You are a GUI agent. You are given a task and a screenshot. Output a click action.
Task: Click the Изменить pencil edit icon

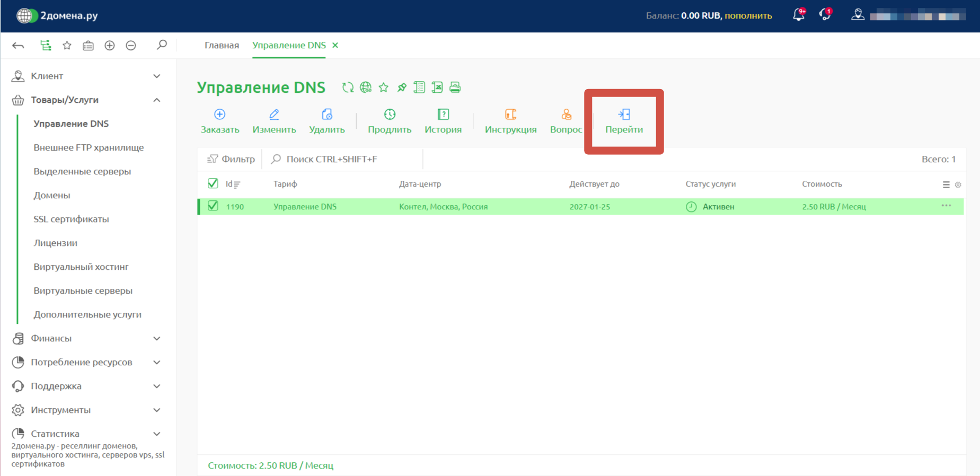(x=274, y=114)
